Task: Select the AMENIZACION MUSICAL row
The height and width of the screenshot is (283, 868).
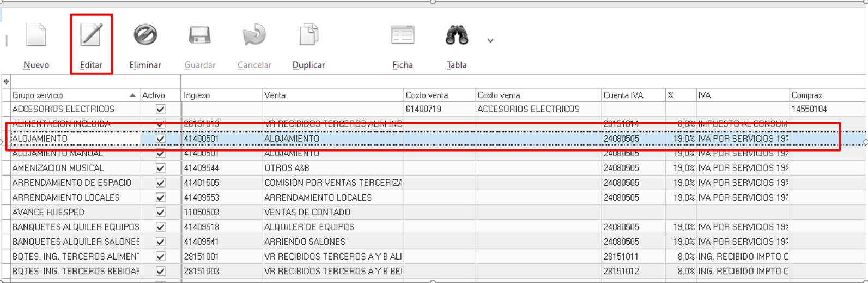Action: (x=58, y=168)
